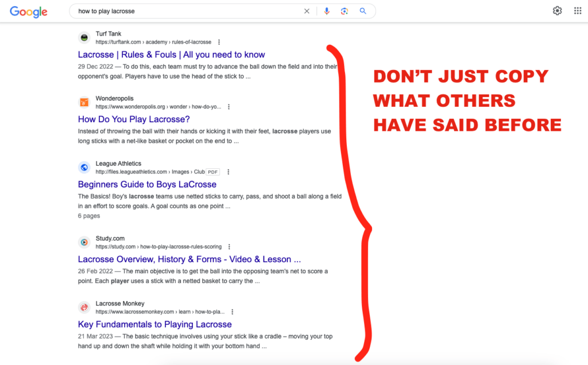Click the Turf Tank favicon
This screenshot has width=588, height=365.
coord(84,37)
